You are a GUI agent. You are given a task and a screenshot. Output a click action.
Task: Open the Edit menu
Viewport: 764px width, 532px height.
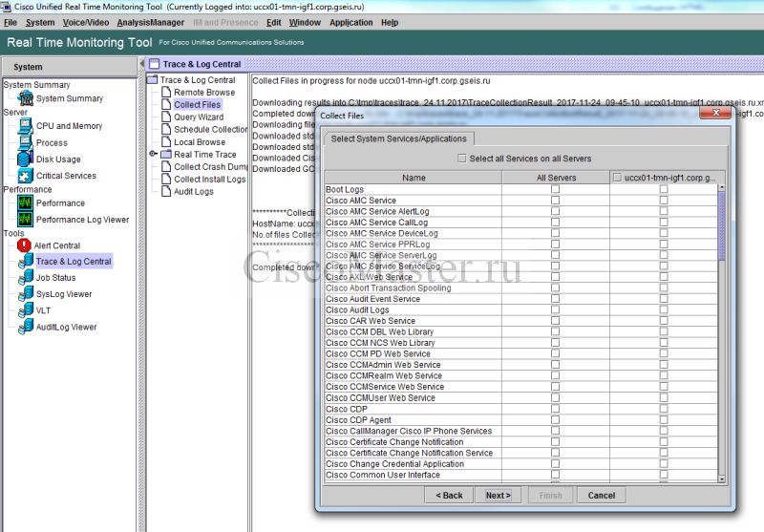pos(274,22)
